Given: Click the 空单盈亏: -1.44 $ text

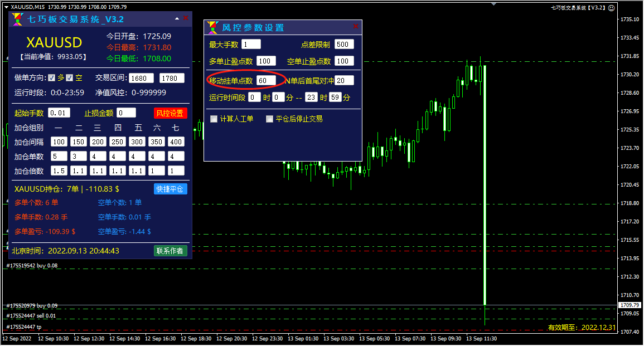Looking at the screenshot, I should tap(124, 231).
